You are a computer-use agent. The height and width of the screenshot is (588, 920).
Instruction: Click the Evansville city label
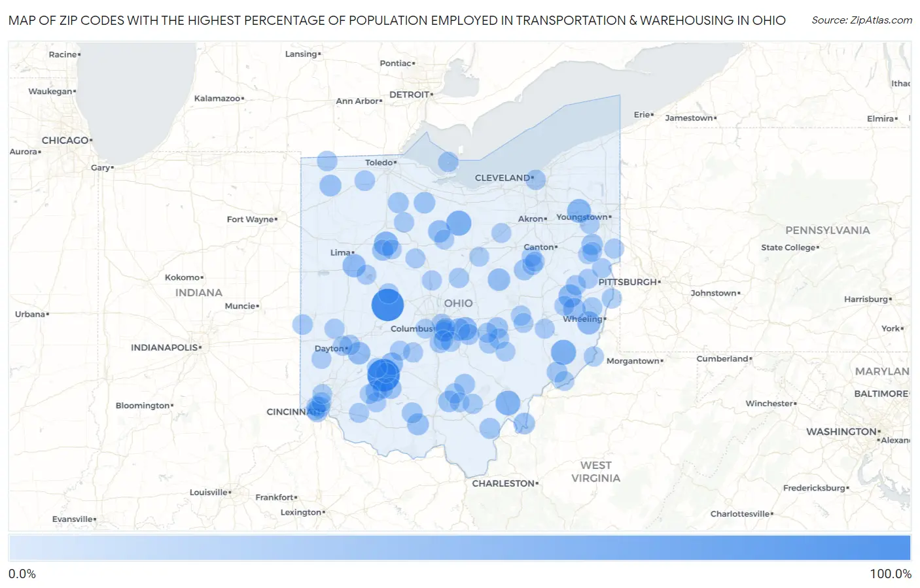click(x=73, y=519)
